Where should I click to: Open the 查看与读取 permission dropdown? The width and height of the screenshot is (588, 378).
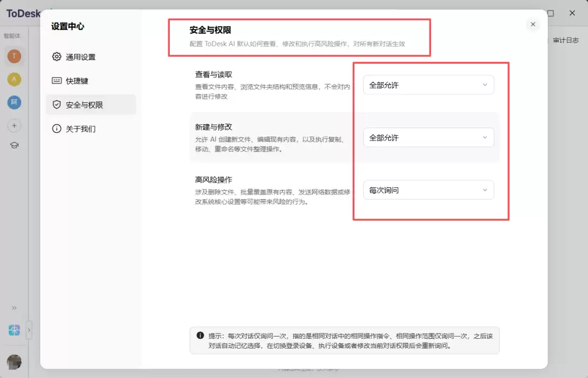click(x=428, y=85)
